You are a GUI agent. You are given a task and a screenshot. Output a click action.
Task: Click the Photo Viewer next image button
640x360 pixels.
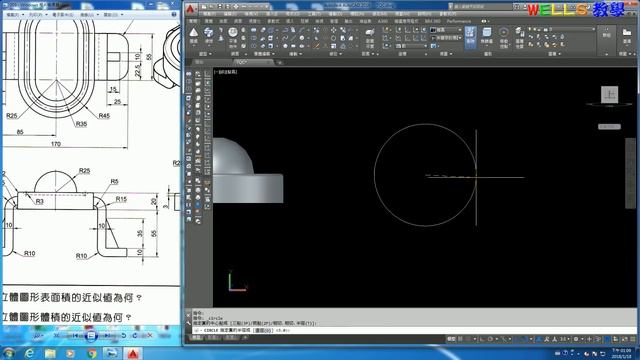[x=106, y=336]
